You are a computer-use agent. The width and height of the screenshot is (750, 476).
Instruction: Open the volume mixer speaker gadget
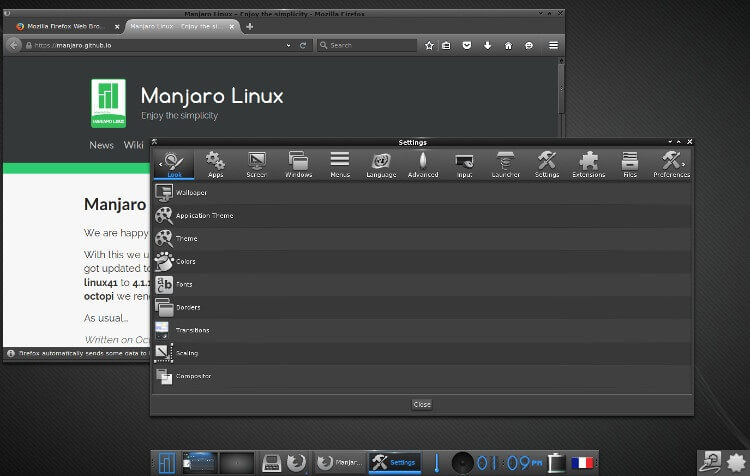(463, 463)
